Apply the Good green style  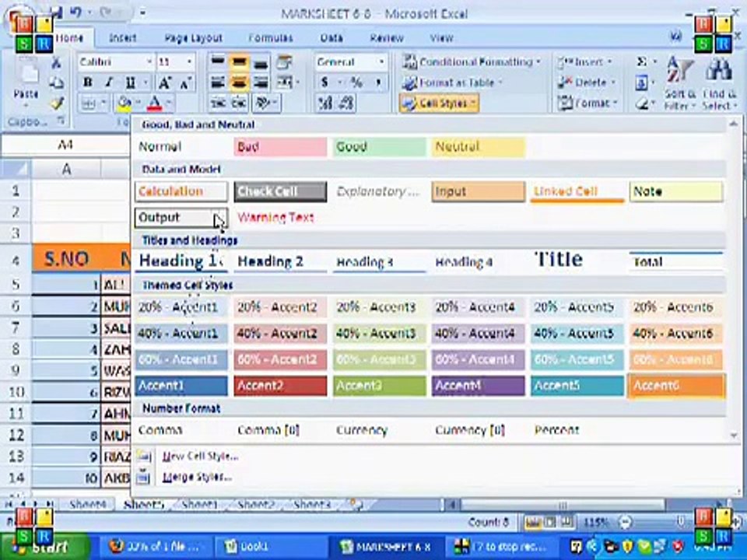[379, 147]
